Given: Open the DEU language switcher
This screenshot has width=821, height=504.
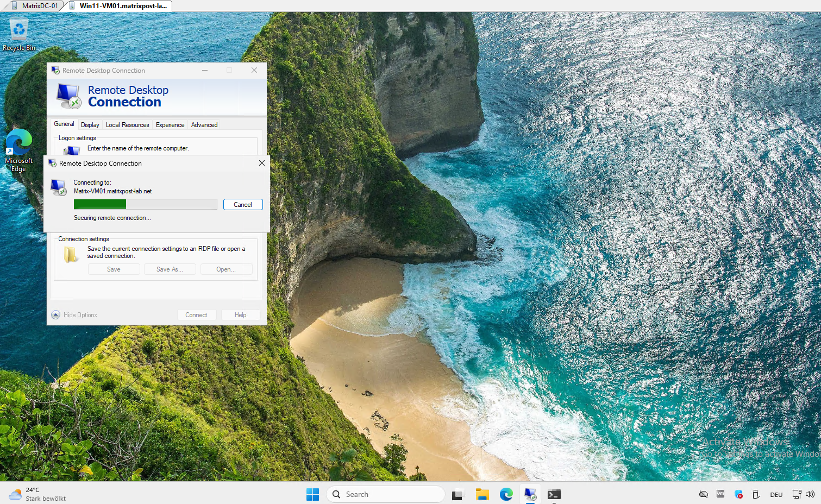Looking at the screenshot, I should tap(776, 494).
